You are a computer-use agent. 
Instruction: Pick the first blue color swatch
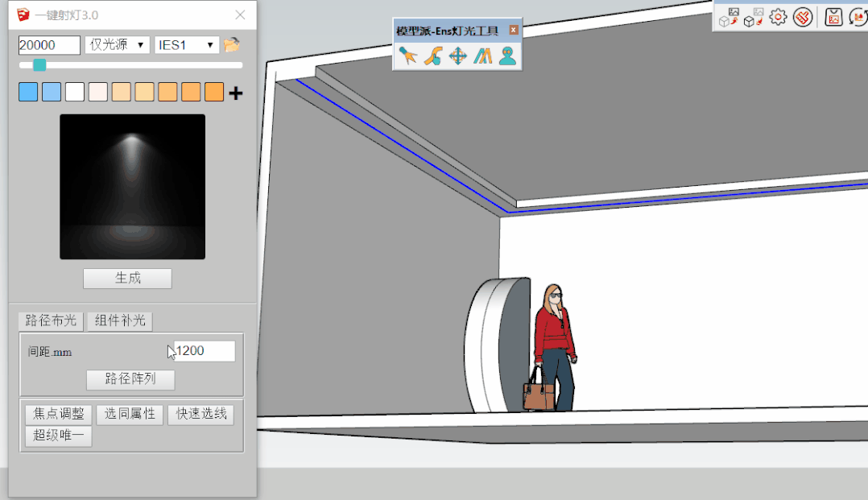[x=28, y=93]
